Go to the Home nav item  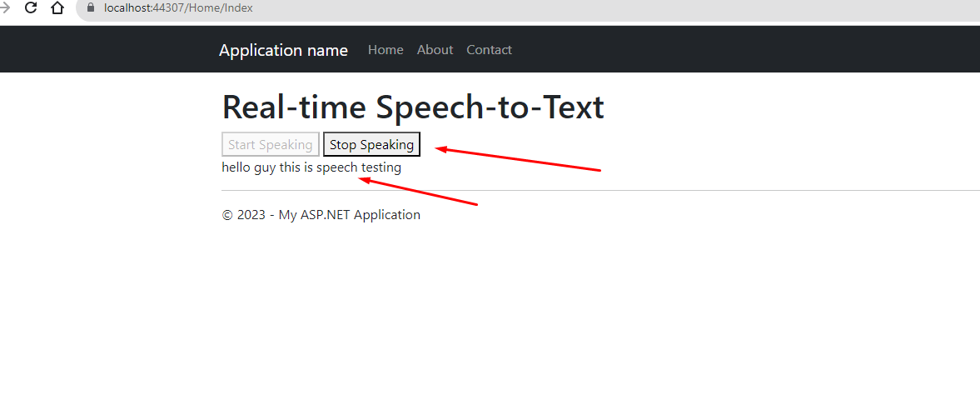[386, 49]
